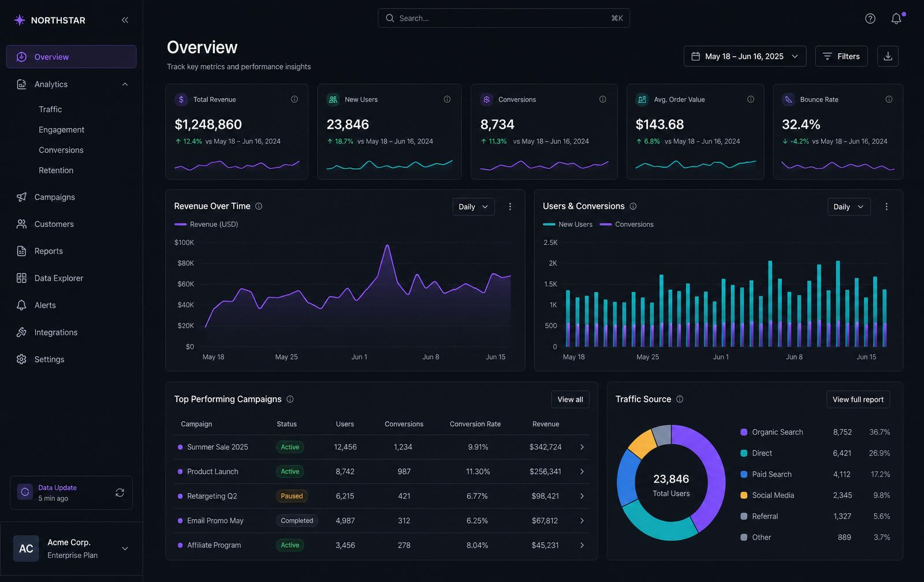This screenshot has height=582, width=924.
Task: Click View all campaigns button
Action: point(570,400)
